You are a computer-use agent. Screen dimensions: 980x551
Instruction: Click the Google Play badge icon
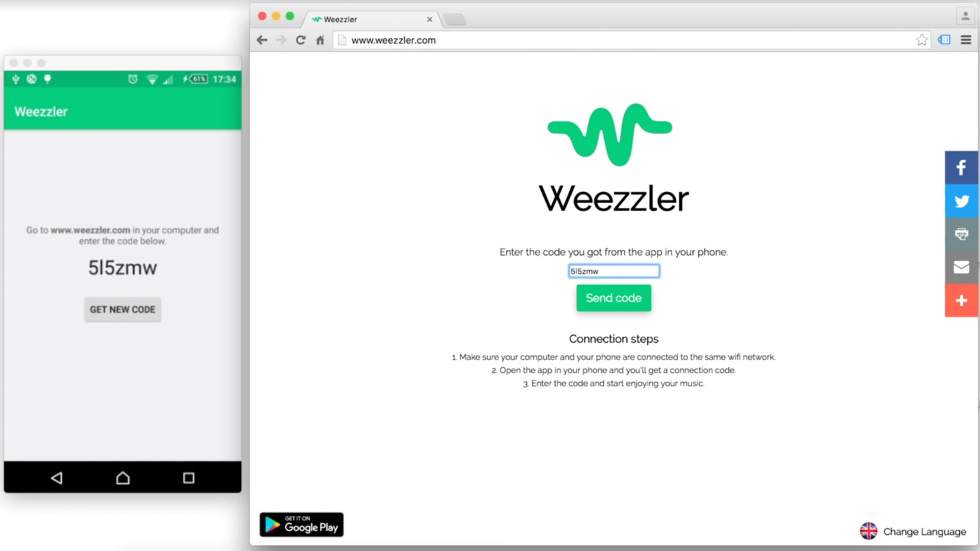[x=302, y=525]
